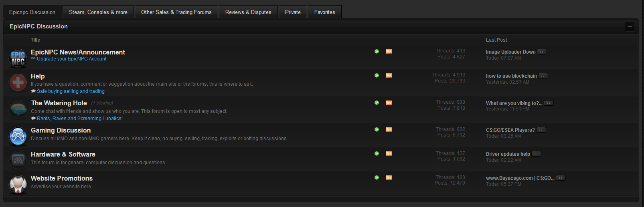Follow the Upgrade your EpicNPC Account link

pyautogui.click(x=71, y=59)
